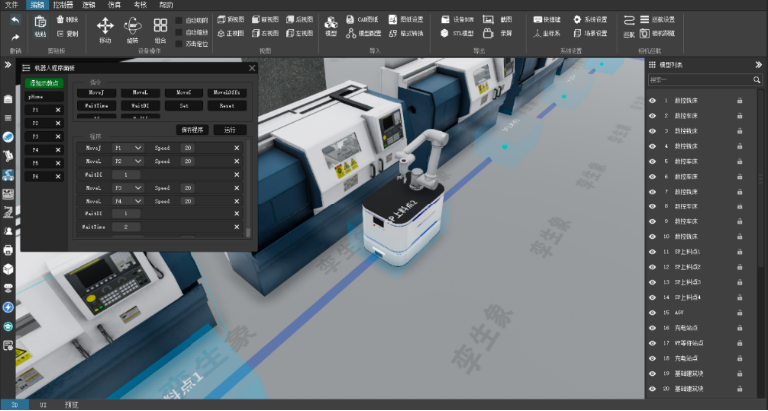Open the P1 point dropdown in MoveJ row
768x411 pixels.
click(x=128, y=148)
